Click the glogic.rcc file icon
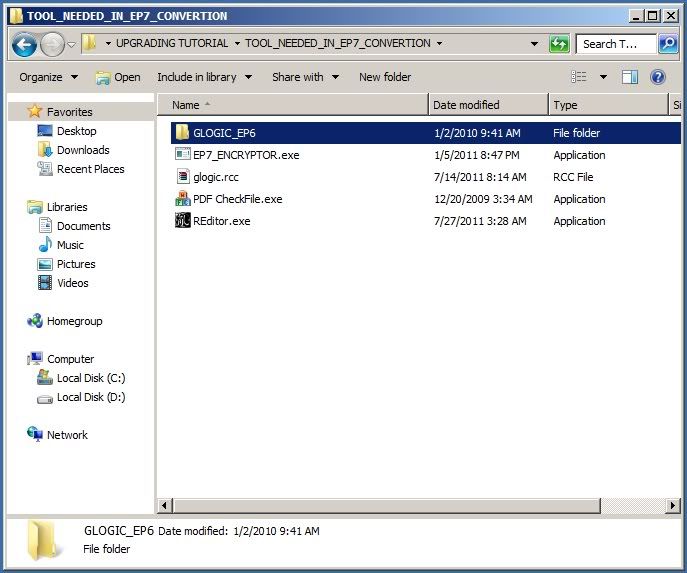Image resolution: width=687 pixels, height=573 pixels. pyautogui.click(x=182, y=177)
